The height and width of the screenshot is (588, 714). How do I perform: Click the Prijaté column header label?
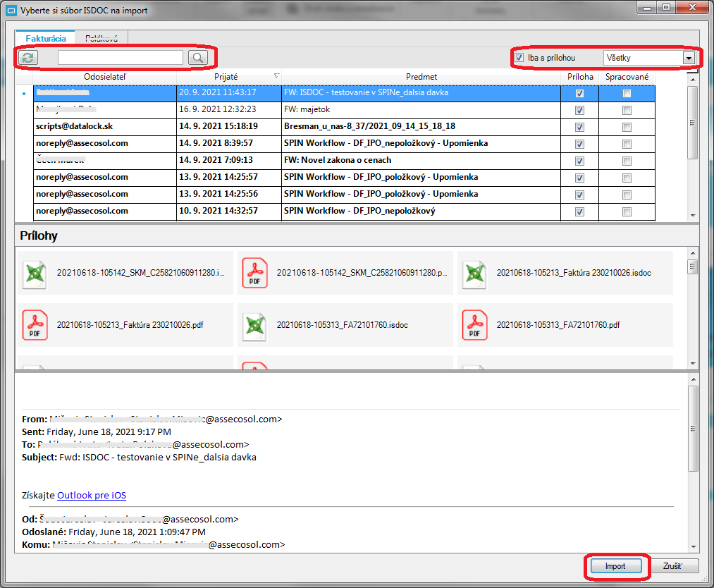coord(226,77)
